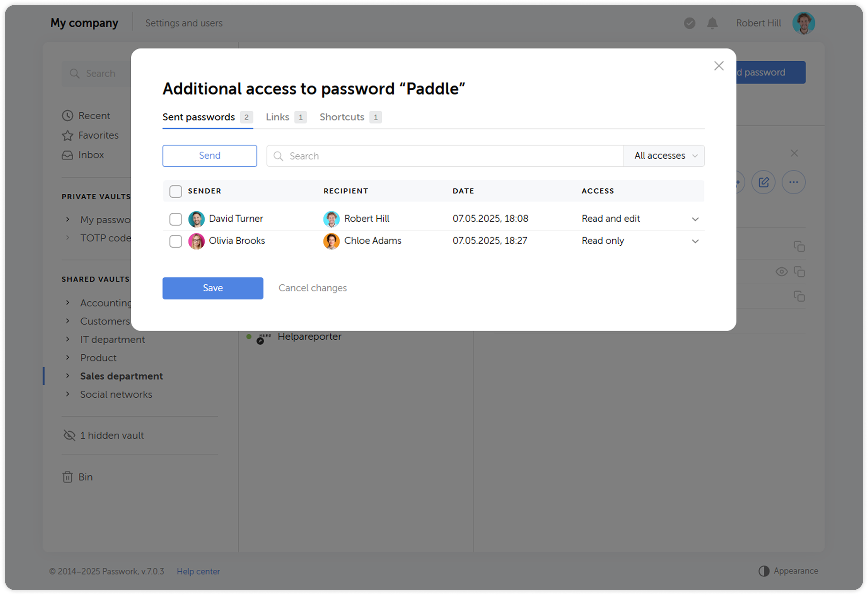Open the Inbox in the sidebar
868x595 pixels.
click(x=91, y=155)
